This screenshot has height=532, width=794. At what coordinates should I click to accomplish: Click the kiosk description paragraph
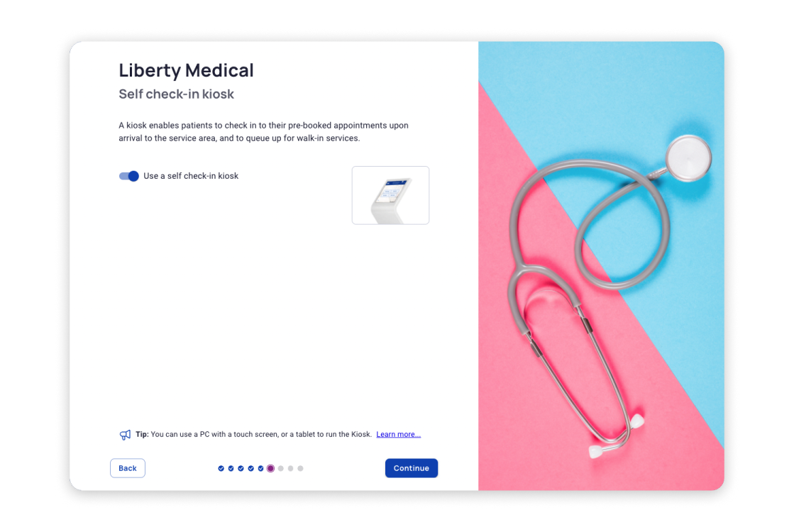[x=264, y=132]
